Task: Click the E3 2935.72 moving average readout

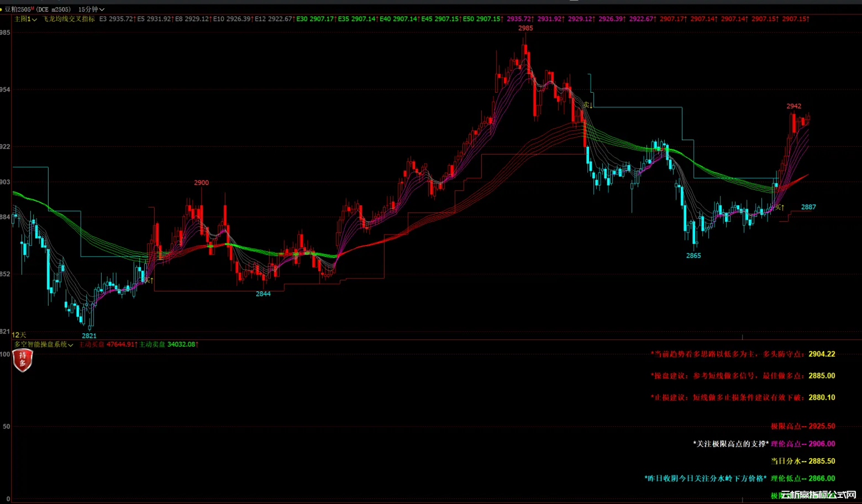Action: [x=117, y=19]
